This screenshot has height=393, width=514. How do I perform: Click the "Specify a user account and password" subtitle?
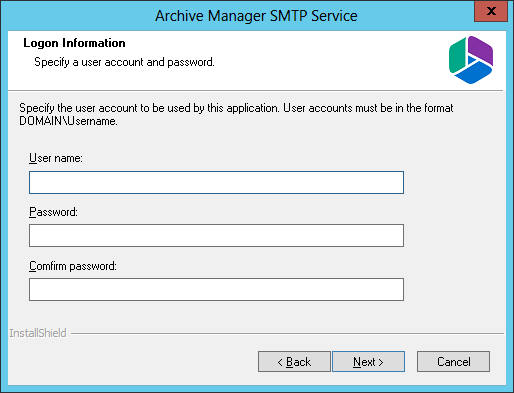pyautogui.click(x=124, y=62)
